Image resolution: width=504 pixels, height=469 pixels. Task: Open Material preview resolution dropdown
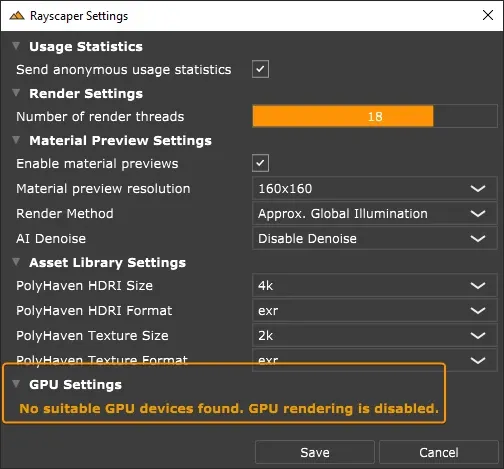tap(375, 189)
